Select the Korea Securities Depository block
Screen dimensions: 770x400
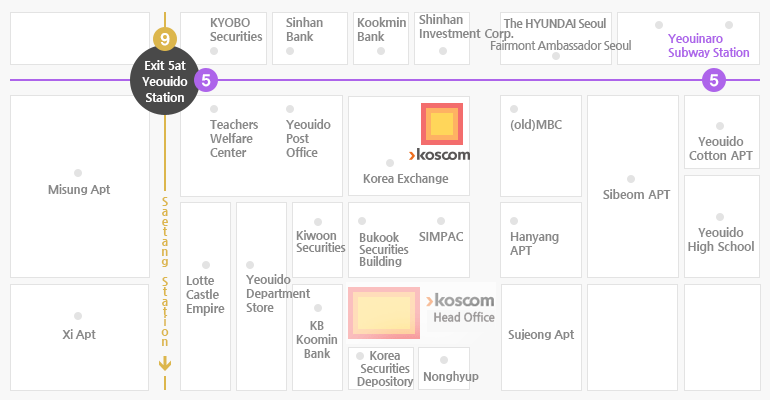click(x=381, y=369)
